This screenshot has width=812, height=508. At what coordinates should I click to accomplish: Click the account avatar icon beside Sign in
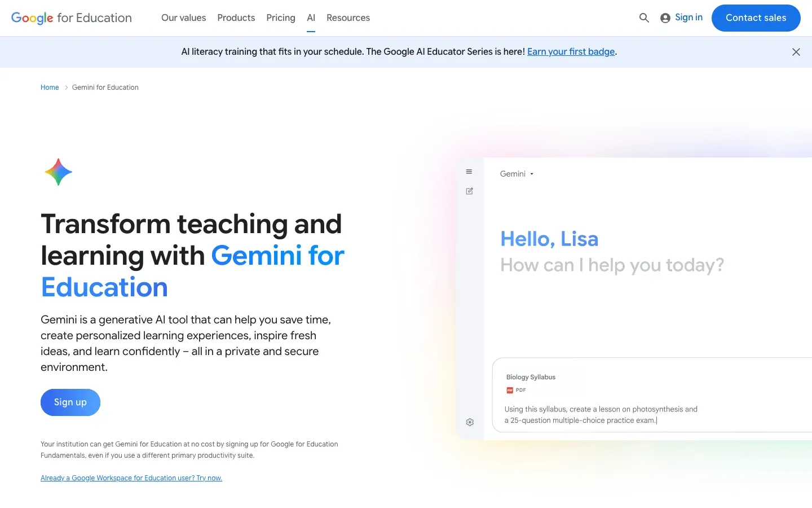pyautogui.click(x=665, y=18)
